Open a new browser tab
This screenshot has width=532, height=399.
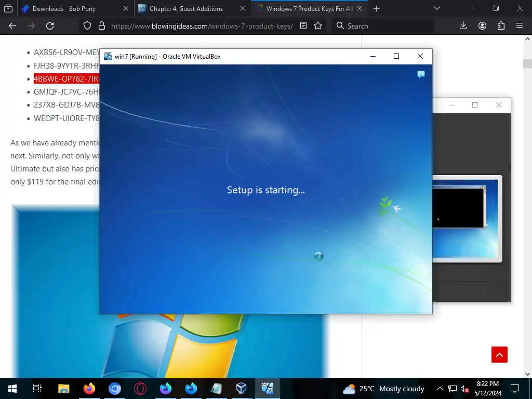coord(376,9)
